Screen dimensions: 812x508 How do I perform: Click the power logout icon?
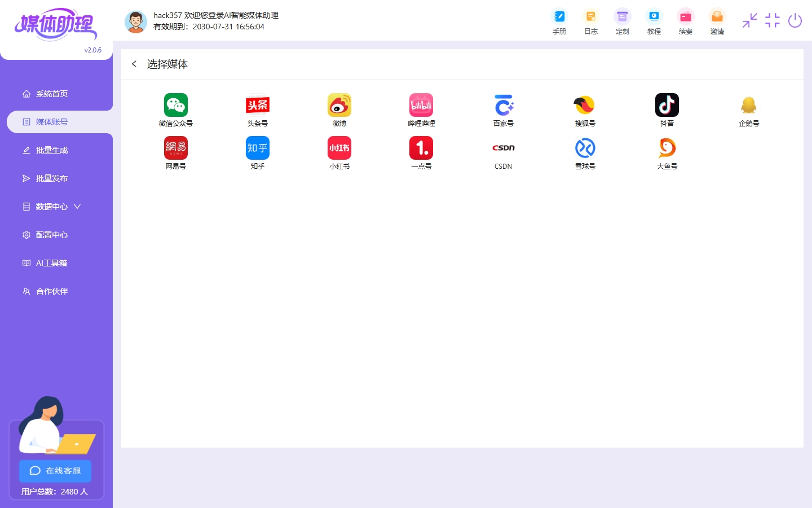(795, 21)
